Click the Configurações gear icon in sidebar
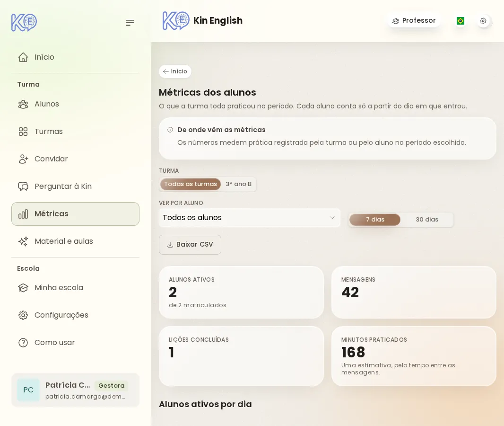504x426 pixels. pos(23,315)
